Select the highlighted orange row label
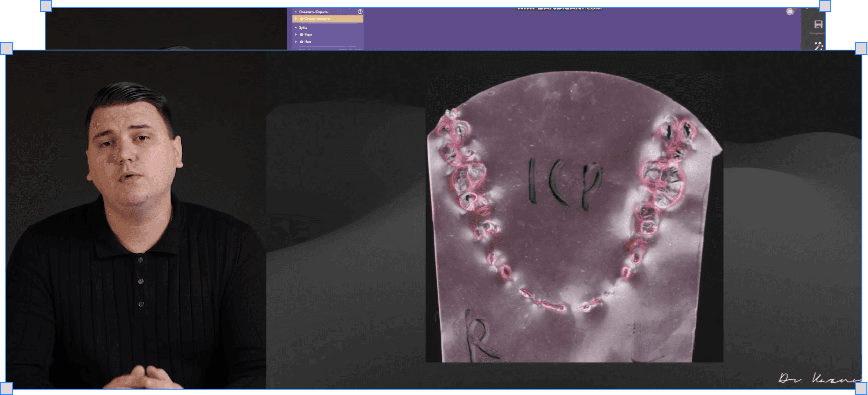The width and height of the screenshot is (868, 395). click(317, 19)
